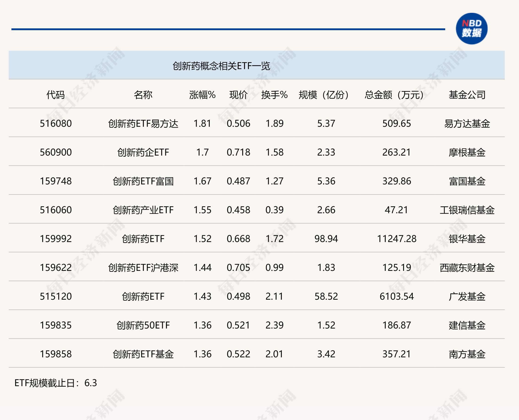Click total amount value 11247.28
Screen dimensions: 519x420
(x=397, y=239)
